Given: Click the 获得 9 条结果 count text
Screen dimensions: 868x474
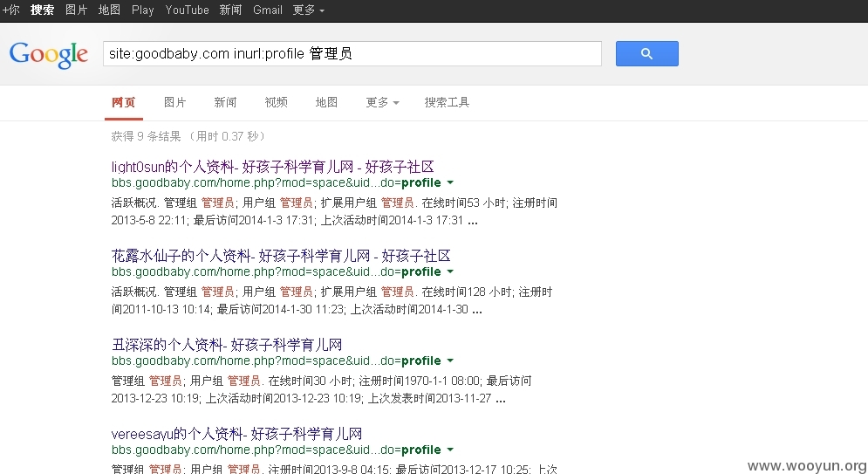Looking at the screenshot, I should click(147, 136).
